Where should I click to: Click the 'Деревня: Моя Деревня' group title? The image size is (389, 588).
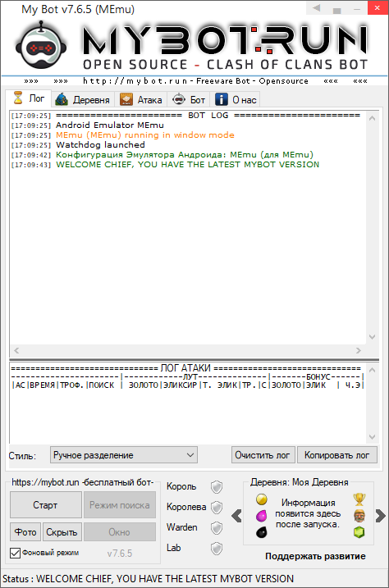tap(300, 482)
